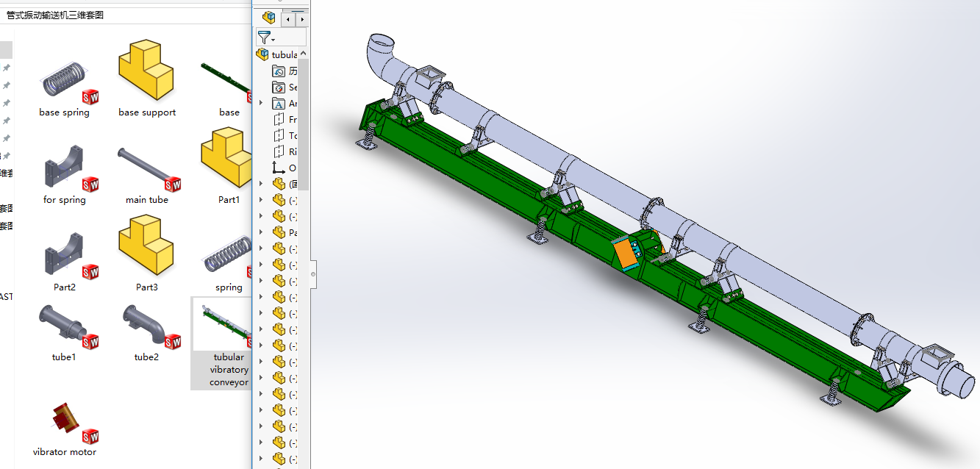This screenshot has width=980, height=469.
Task: Expand the 'Pa' component node
Action: coord(261,232)
